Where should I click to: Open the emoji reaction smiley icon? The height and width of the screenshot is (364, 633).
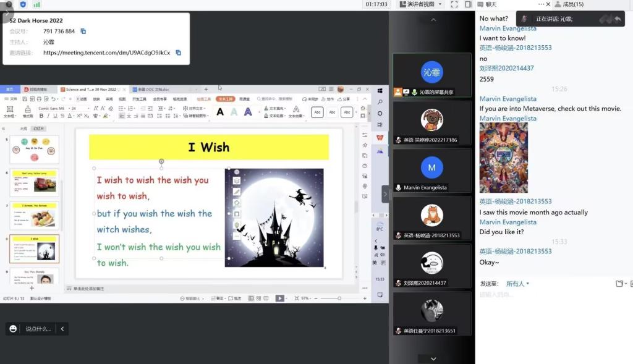13,329
